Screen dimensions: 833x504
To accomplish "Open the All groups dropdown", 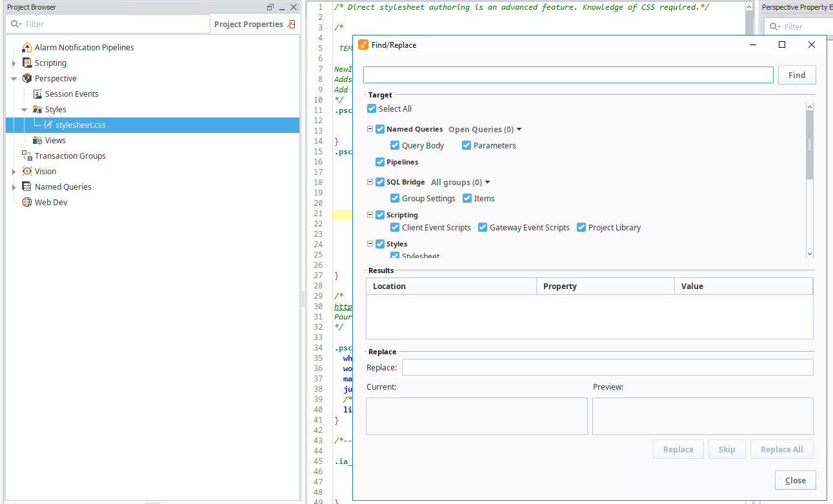I will coord(460,183).
